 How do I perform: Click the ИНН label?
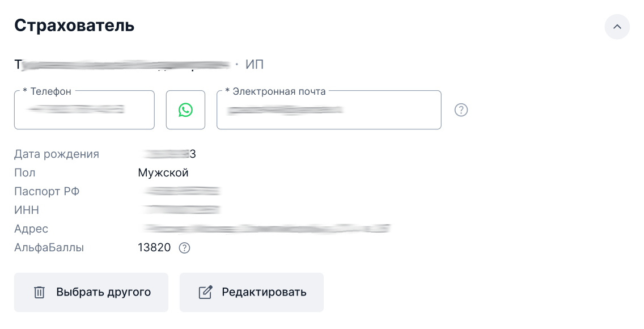tap(27, 210)
